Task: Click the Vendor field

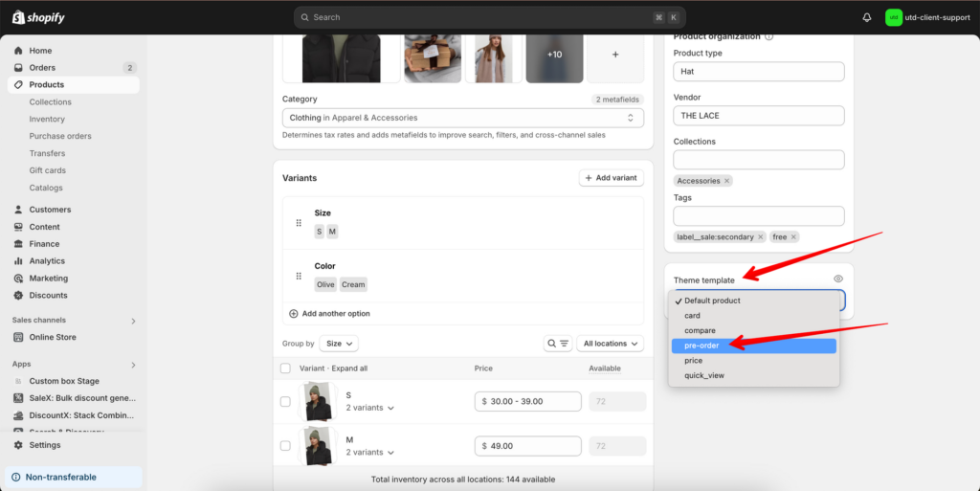Action: click(x=759, y=116)
